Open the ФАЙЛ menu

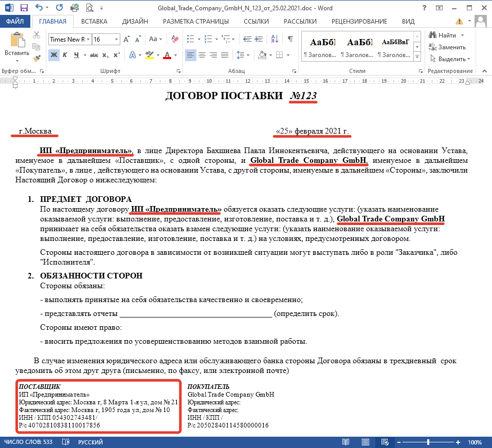tap(14, 21)
